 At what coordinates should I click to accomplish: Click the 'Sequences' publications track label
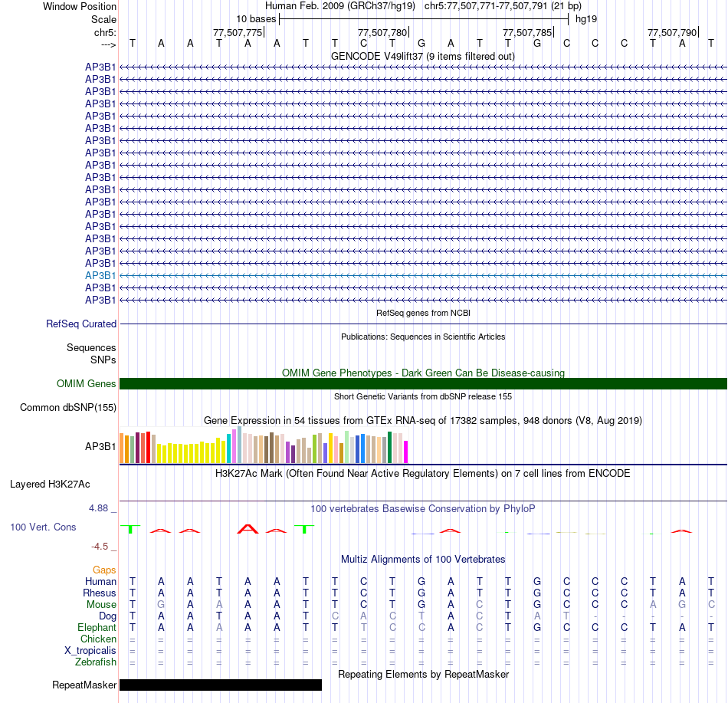[x=91, y=347]
